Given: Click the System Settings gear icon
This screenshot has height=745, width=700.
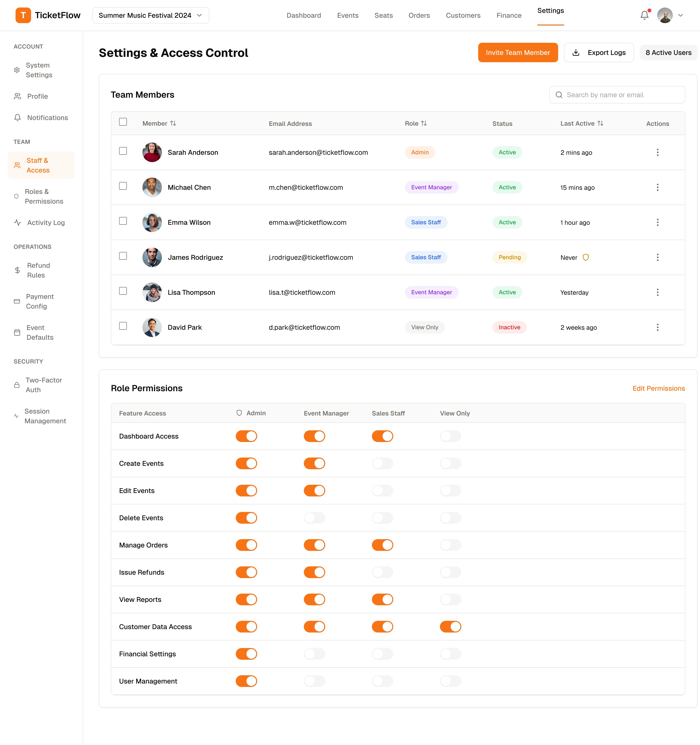Looking at the screenshot, I should point(17,70).
